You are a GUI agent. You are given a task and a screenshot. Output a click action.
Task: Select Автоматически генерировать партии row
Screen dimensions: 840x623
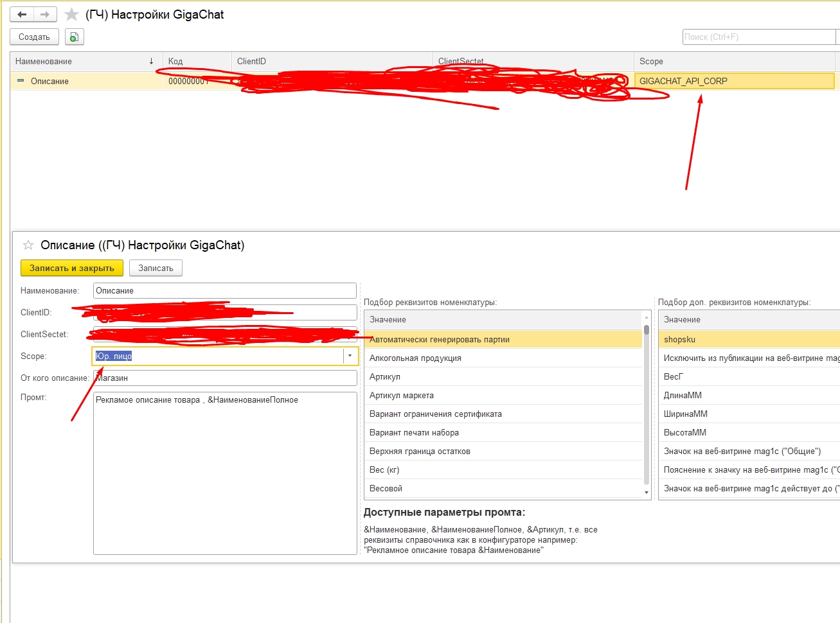point(503,339)
